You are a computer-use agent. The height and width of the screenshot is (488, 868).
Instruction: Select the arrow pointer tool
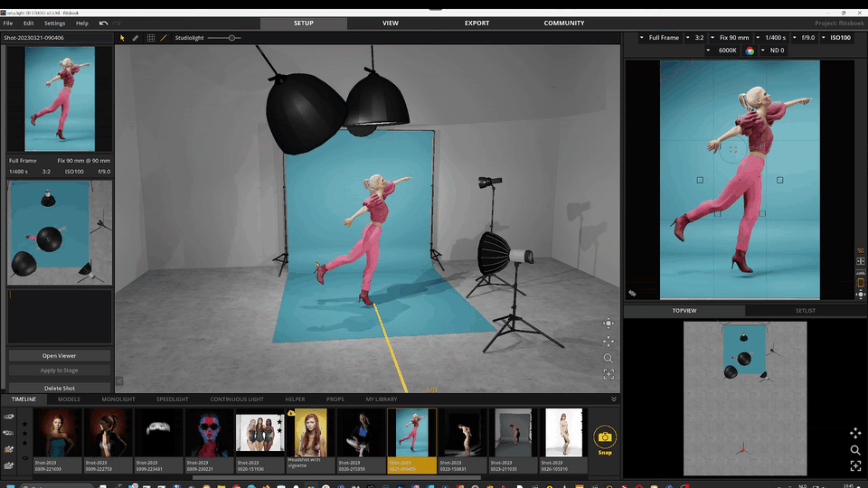click(122, 38)
